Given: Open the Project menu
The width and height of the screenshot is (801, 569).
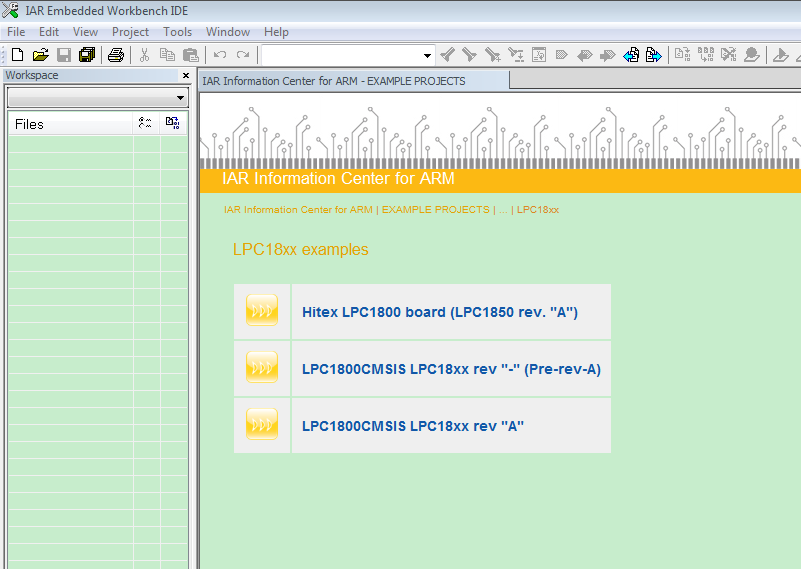Looking at the screenshot, I should pos(130,32).
